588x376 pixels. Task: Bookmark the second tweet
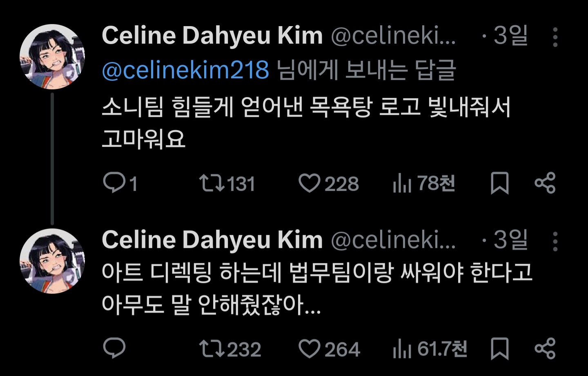499,349
